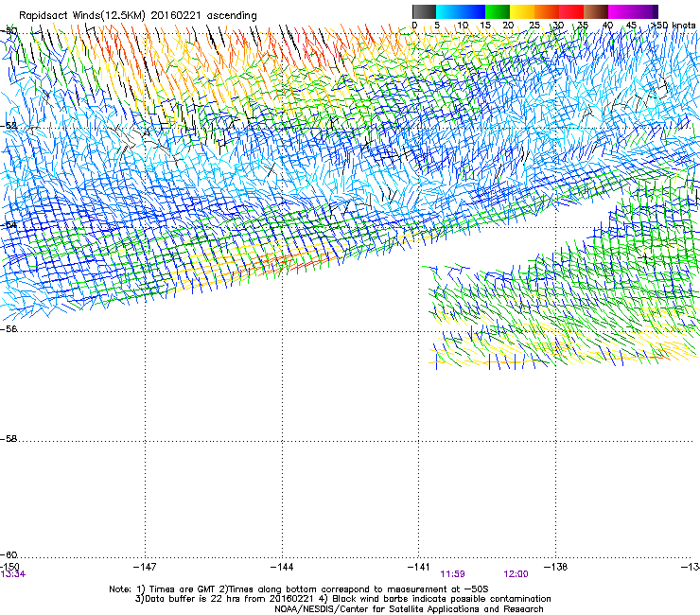Click the NOAA/NESDIS Center for Satellite Applications credit
The image size is (700, 615).
409,609
